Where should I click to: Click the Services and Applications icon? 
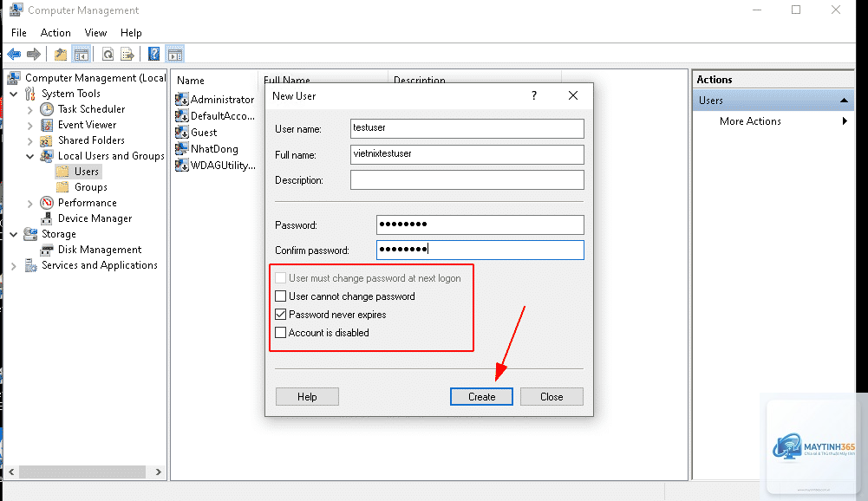[30, 265]
